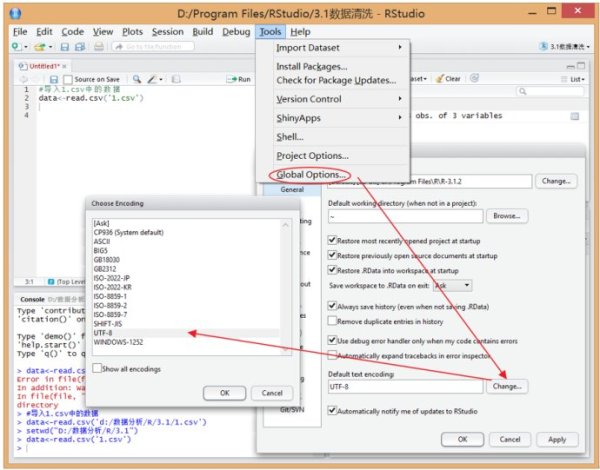The width and height of the screenshot is (600, 470).
Task: Click OK in the Options dialog
Action: click(x=462, y=439)
